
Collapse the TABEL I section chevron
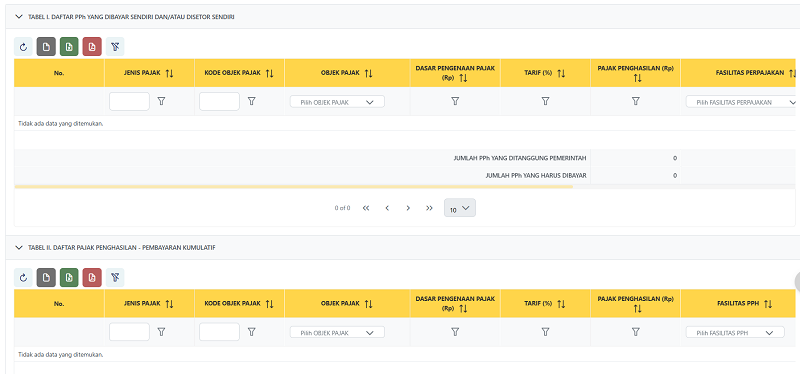[x=19, y=17]
